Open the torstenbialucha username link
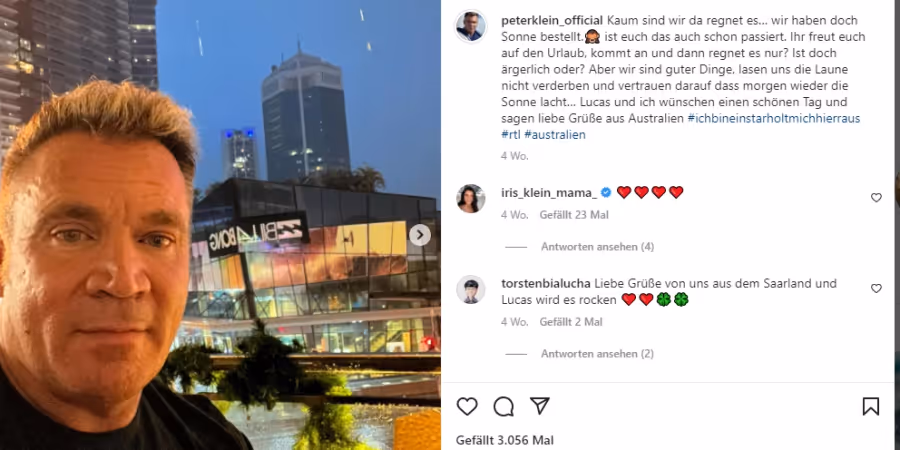The width and height of the screenshot is (900, 450). (546, 284)
